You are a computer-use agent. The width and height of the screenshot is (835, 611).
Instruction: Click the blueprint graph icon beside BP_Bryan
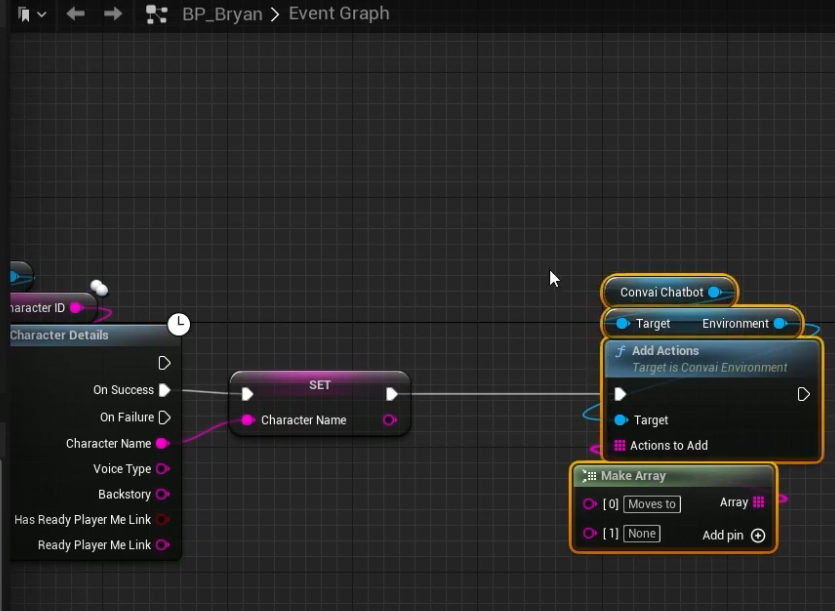pos(156,14)
